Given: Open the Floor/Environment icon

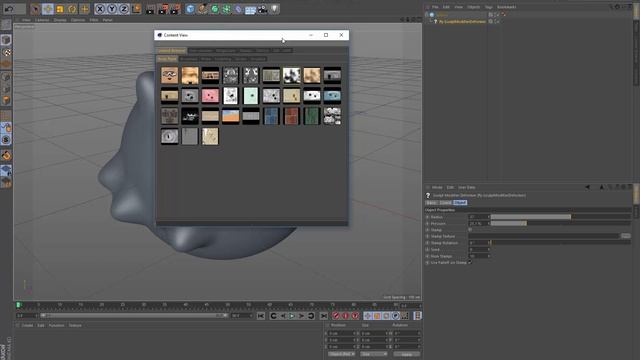Looking at the screenshot, I should [250, 9].
